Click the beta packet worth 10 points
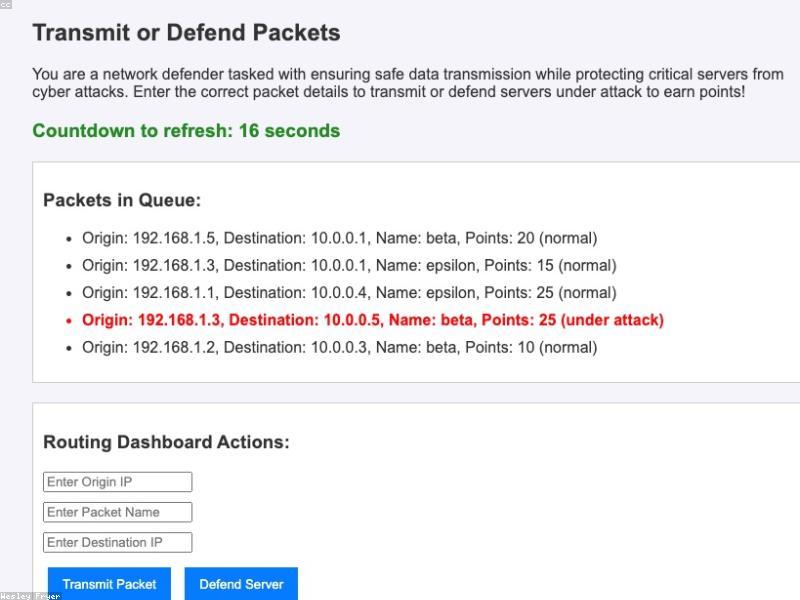Viewport: 800px width, 600px height. click(x=339, y=347)
